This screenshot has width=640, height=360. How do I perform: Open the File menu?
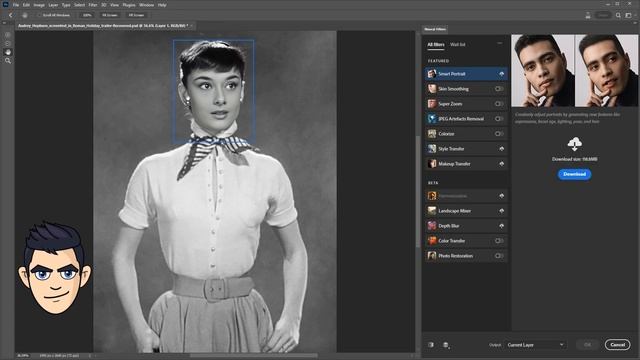16,5
